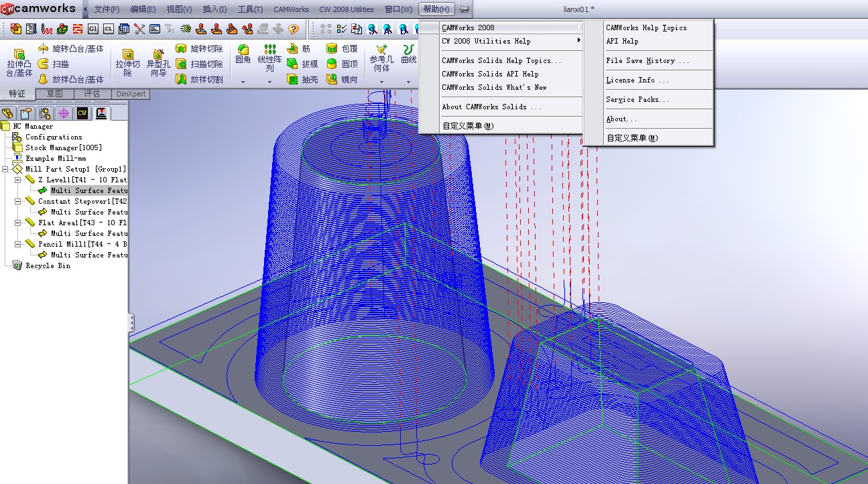Open the 视图(V) menu

(179, 9)
